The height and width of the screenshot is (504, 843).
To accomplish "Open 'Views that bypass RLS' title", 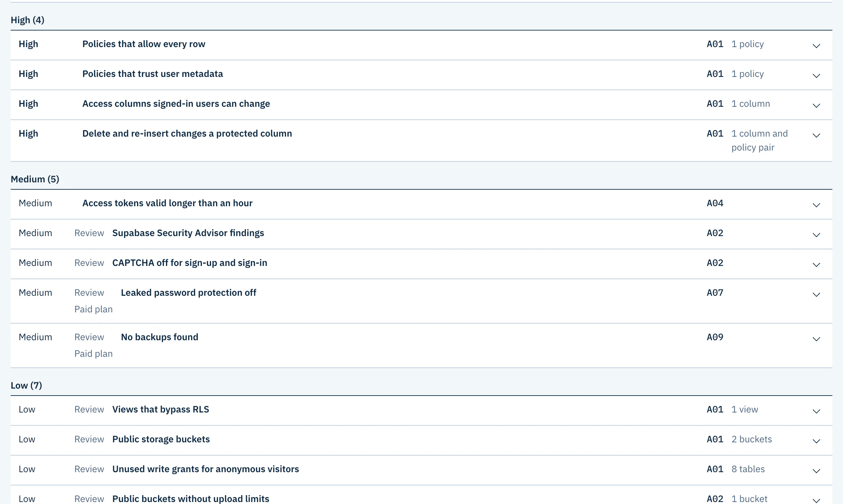I will (x=160, y=409).
